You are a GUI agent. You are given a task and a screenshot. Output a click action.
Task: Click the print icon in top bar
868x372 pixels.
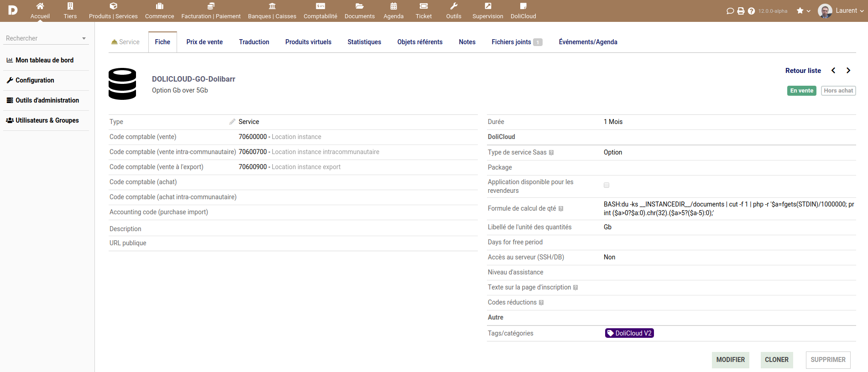coord(741,11)
